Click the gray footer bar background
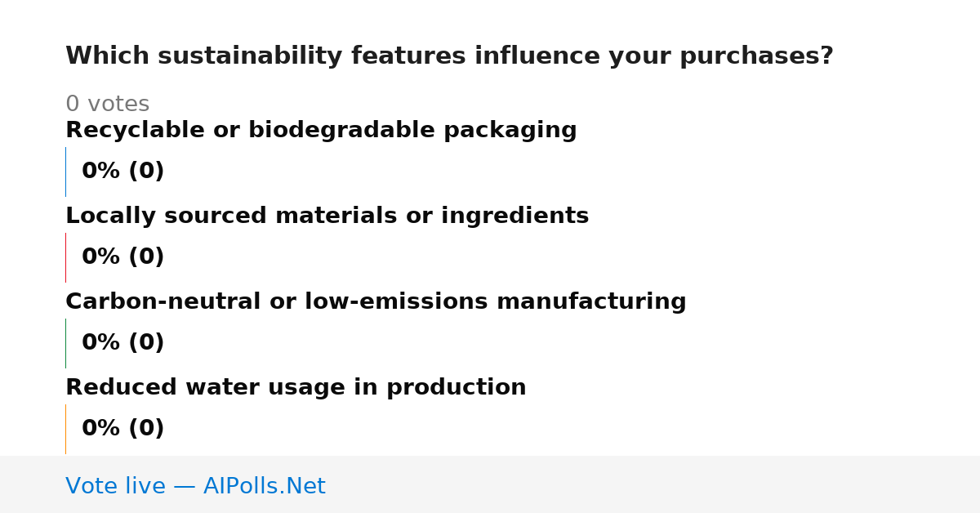This screenshot has width=980, height=513. point(653,484)
